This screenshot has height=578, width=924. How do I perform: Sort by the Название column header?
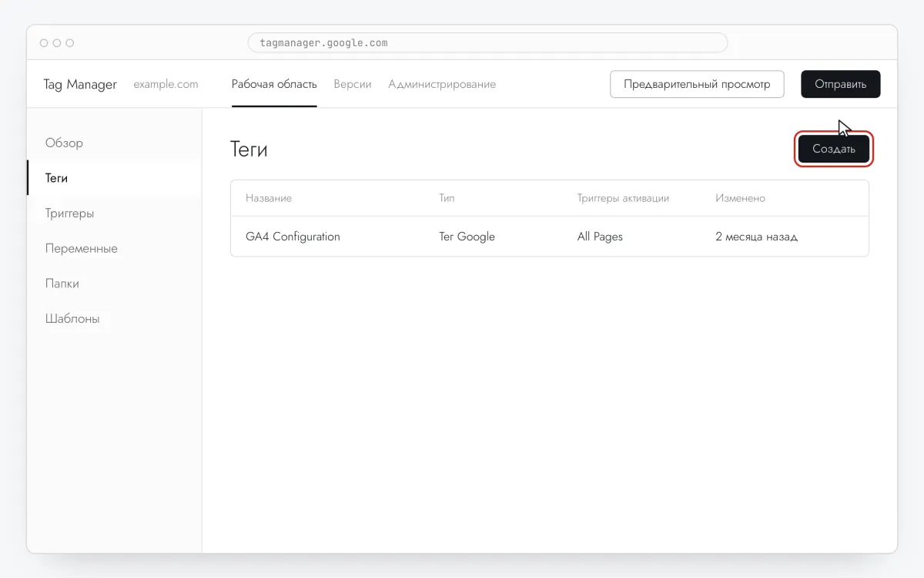tap(269, 198)
